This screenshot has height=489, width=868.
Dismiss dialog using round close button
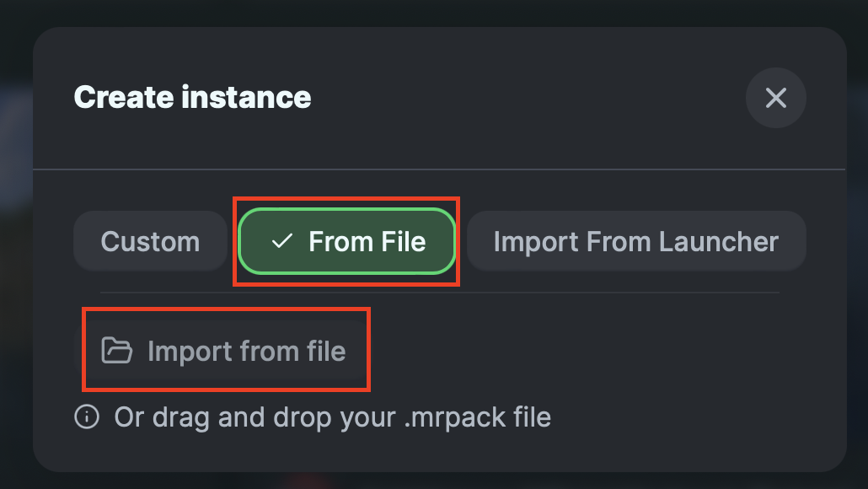[775, 98]
